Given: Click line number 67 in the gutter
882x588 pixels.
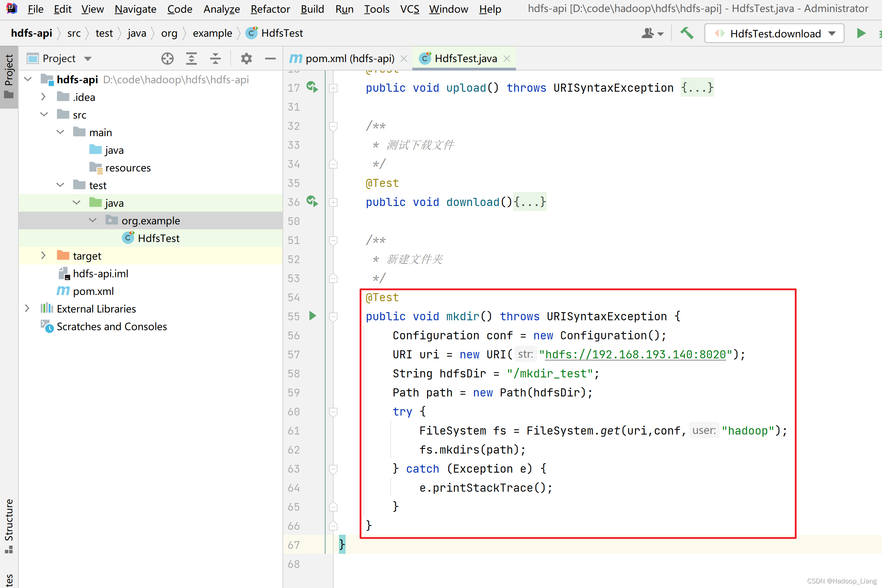Looking at the screenshot, I should (293, 545).
